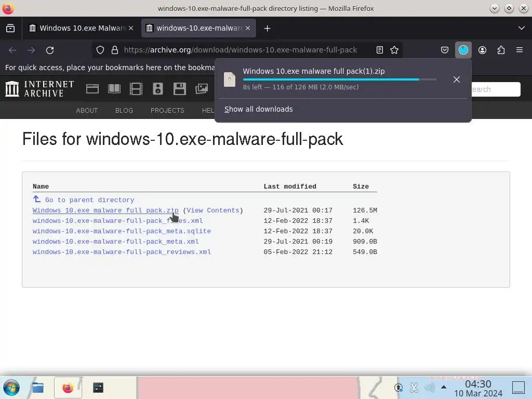Open windows-10.exe-malware-full-pack_meta.xml
This screenshot has width=532, height=399.
click(x=116, y=242)
